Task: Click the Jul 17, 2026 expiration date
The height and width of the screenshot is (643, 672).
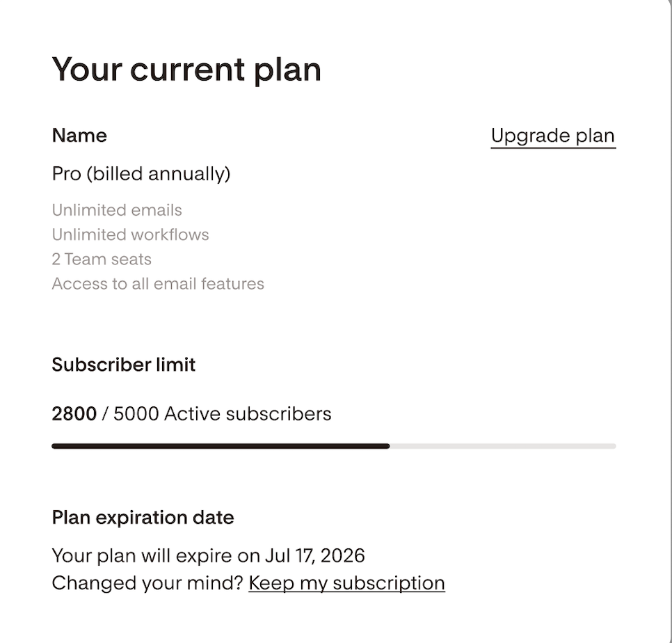Action: click(x=315, y=555)
